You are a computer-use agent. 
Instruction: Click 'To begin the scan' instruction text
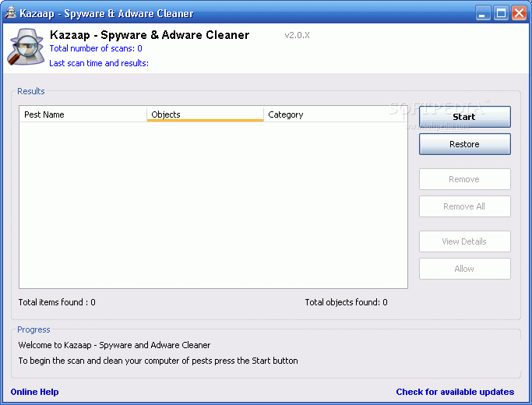[158, 361]
